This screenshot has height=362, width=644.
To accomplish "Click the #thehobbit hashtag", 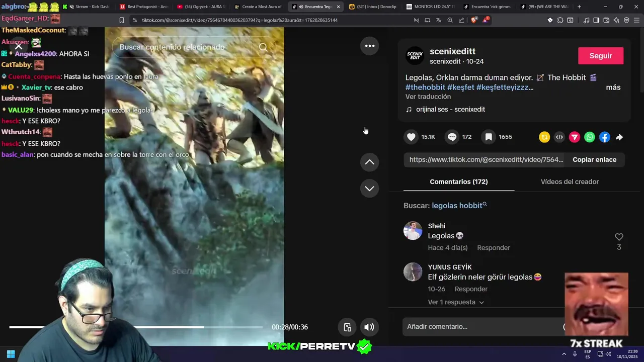I will pos(425,87).
